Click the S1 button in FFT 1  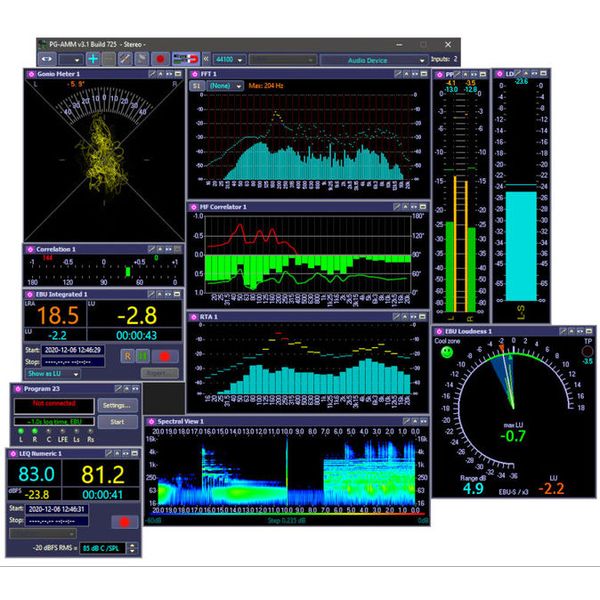point(197,86)
